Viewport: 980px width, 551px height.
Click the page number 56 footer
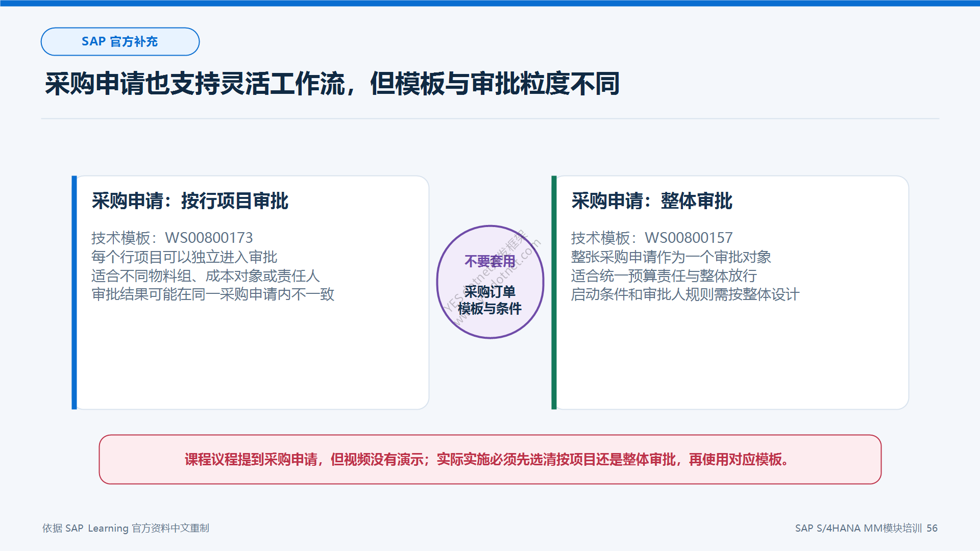(x=932, y=528)
